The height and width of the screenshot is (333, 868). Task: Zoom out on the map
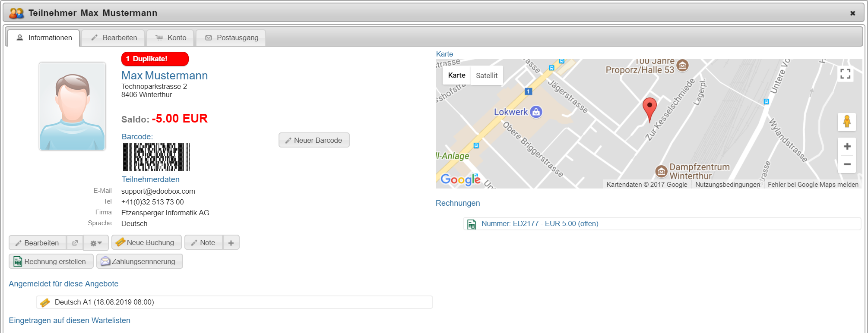847,164
